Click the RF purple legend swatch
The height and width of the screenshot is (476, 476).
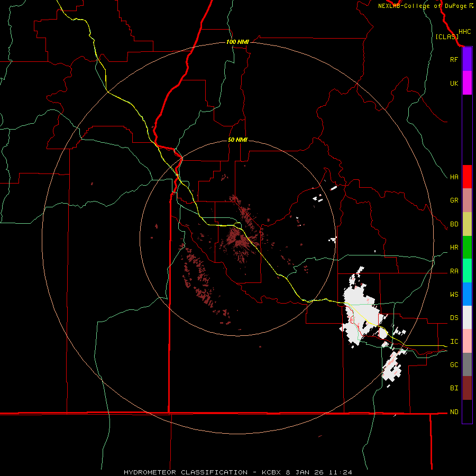[x=467, y=59]
